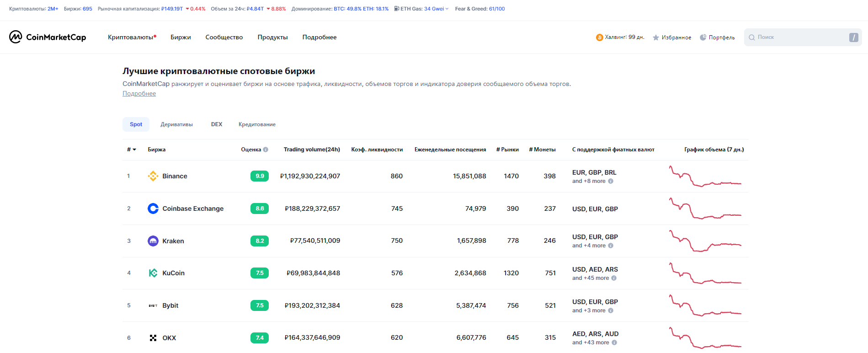Click the Kraken 7-day volume chart
The image size is (868, 353).
pos(705,241)
